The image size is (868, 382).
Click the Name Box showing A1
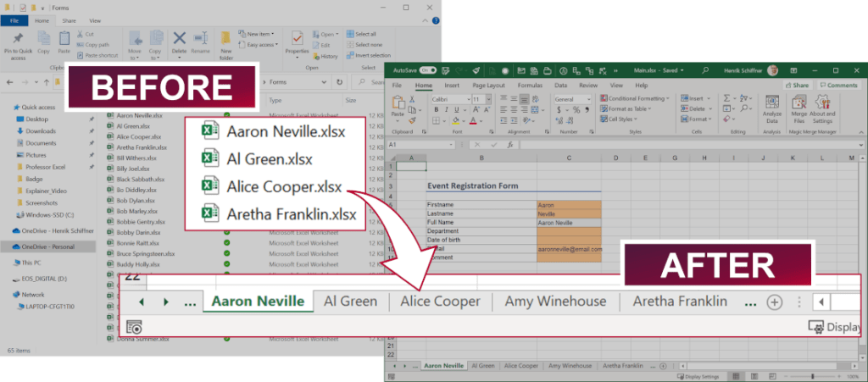pyautogui.click(x=407, y=145)
